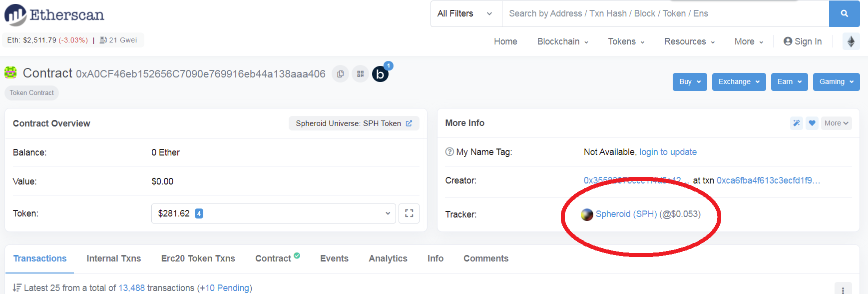Open the Analytics tab

click(x=388, y=258)
